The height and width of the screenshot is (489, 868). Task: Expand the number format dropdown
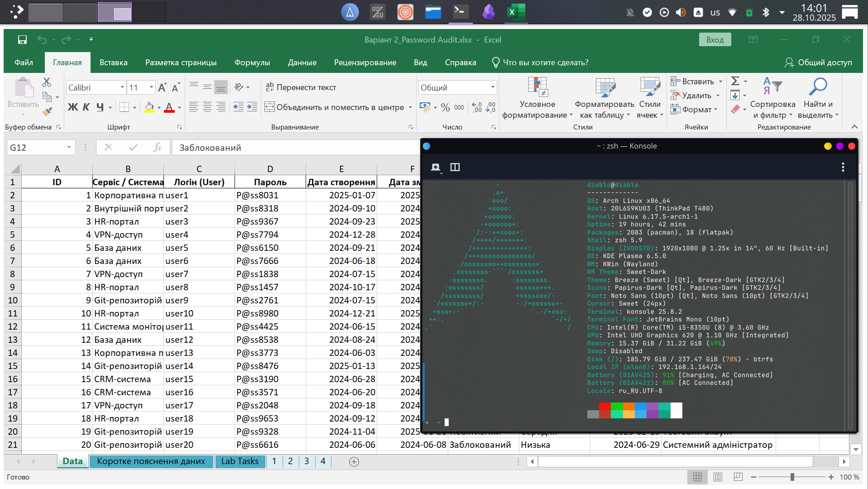[x=493, y=87]
